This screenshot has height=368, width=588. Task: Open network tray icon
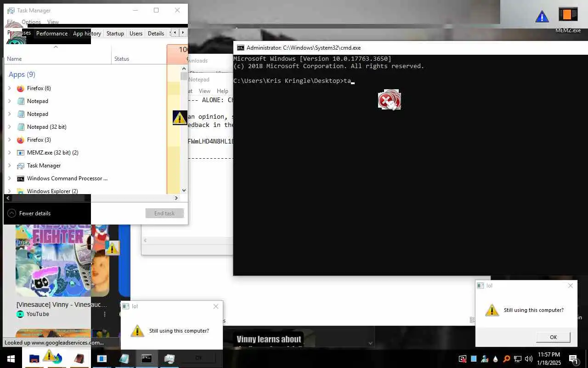(518, 359)
